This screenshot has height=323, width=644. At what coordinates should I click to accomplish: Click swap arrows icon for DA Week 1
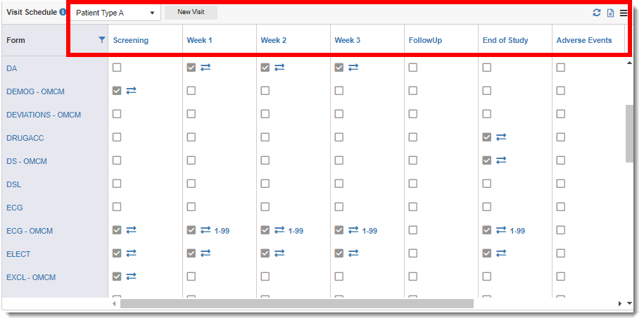coord(206,68)
